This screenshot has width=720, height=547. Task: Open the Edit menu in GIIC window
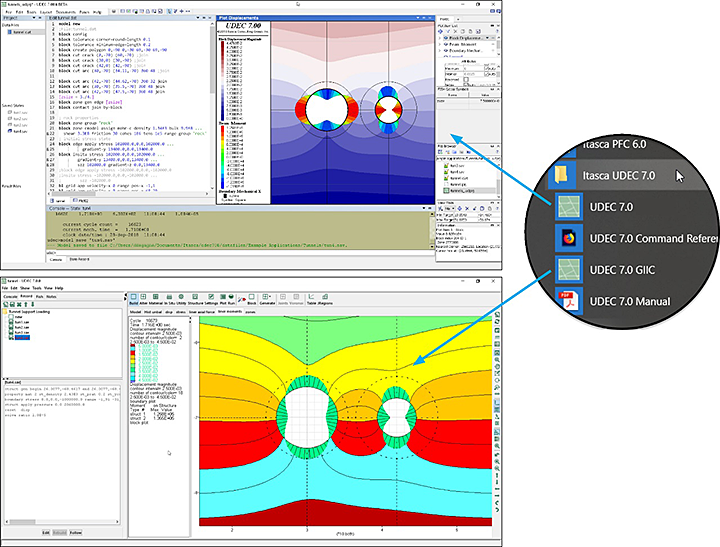click(x=14, y=288)
